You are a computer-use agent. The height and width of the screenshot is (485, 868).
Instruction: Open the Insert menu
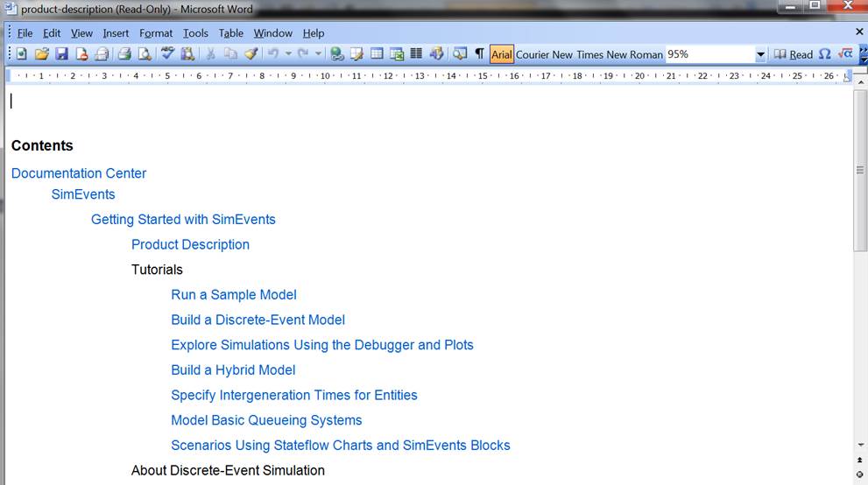click(116, 33)
